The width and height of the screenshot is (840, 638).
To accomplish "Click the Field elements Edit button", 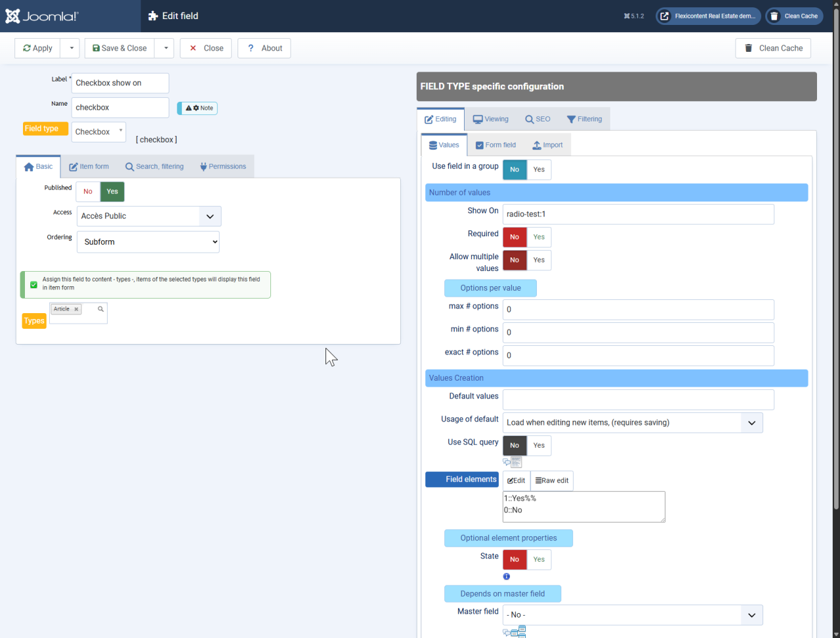I will (x=516, y=480).
